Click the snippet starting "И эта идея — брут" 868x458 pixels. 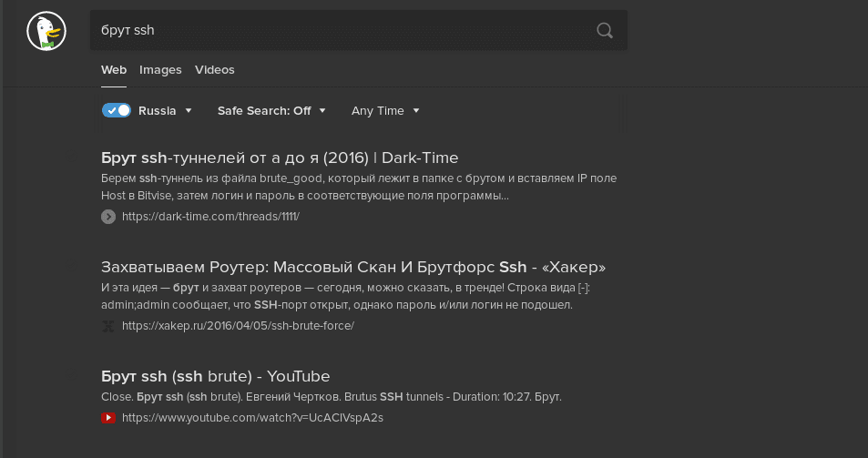coord(346,297)
